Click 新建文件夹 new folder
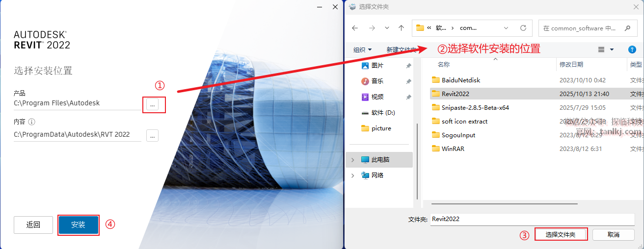Screen dimensions: 644x249 401,50
